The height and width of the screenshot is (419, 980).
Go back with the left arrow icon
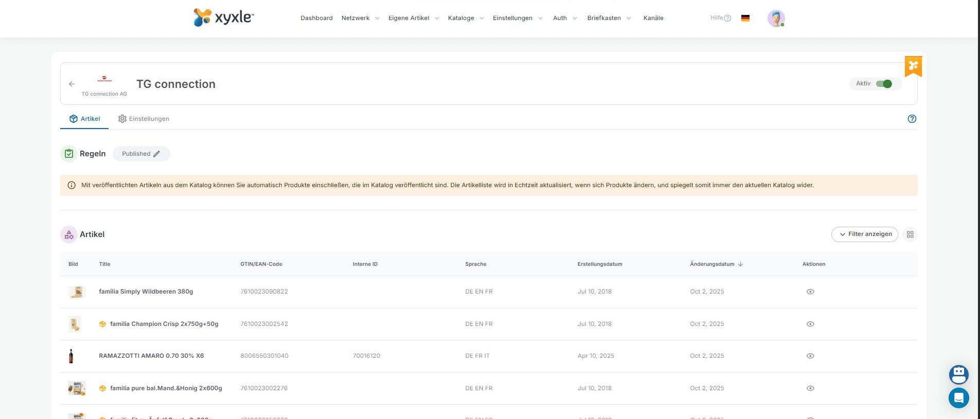pyautogui.click(x=72, y=84)
